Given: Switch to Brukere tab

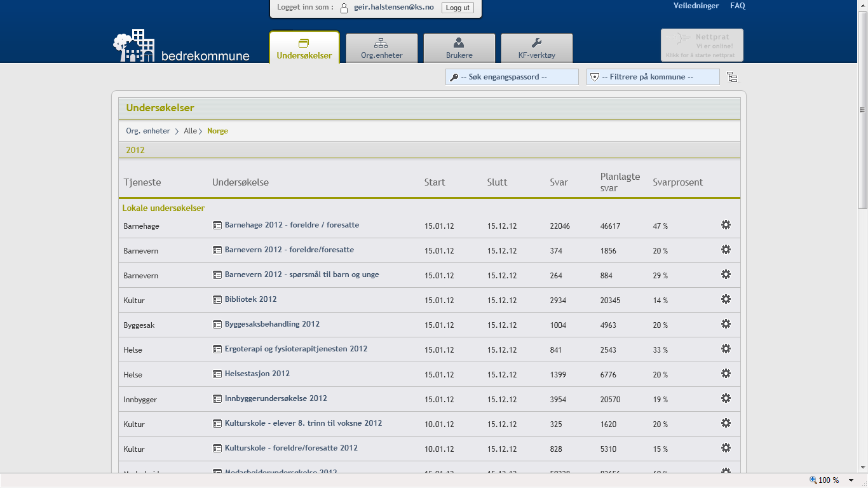Looking at the screenshot, I should tap(459, 48).
